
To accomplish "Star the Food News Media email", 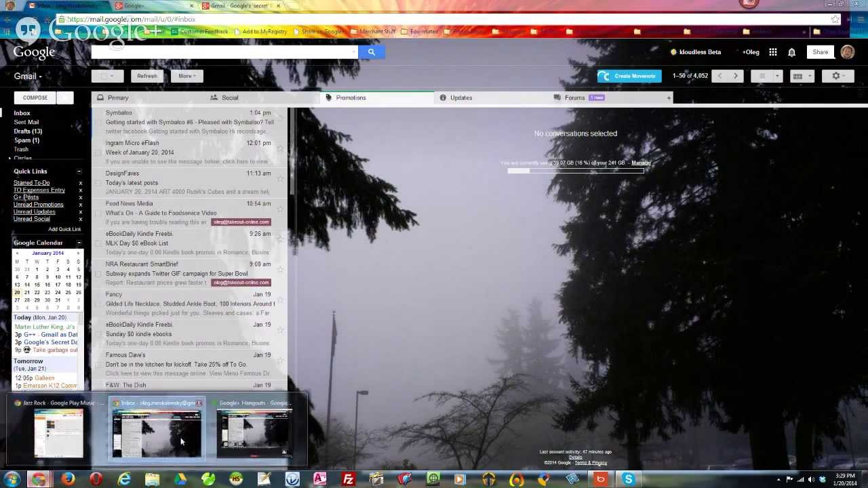I will pyautogui.click(x=280, y=209).
